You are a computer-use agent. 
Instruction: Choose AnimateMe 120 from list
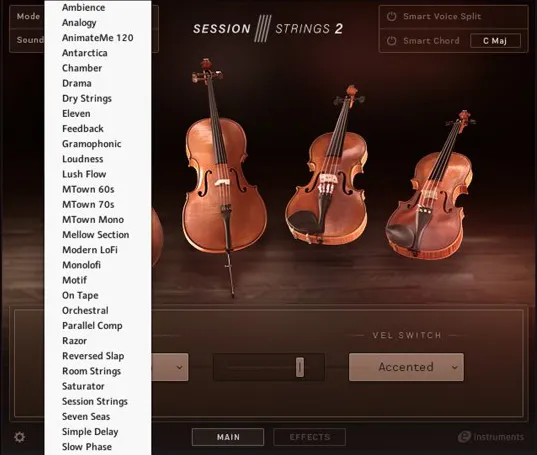98,38
